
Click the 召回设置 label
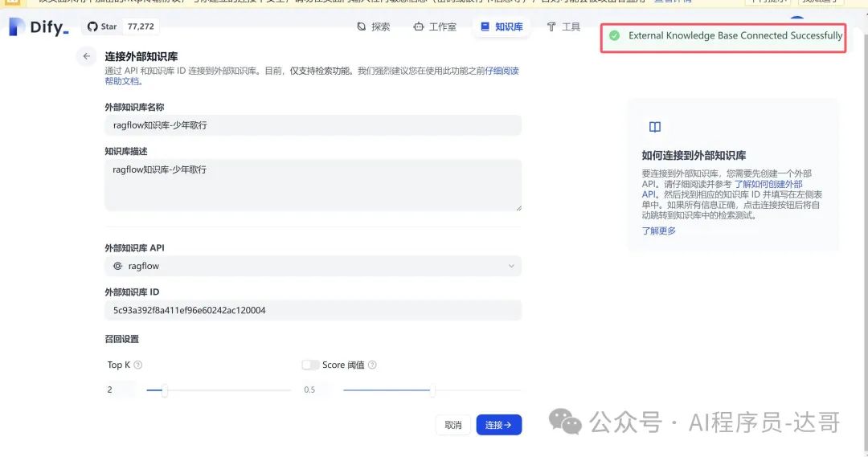(x=122, y=339)
